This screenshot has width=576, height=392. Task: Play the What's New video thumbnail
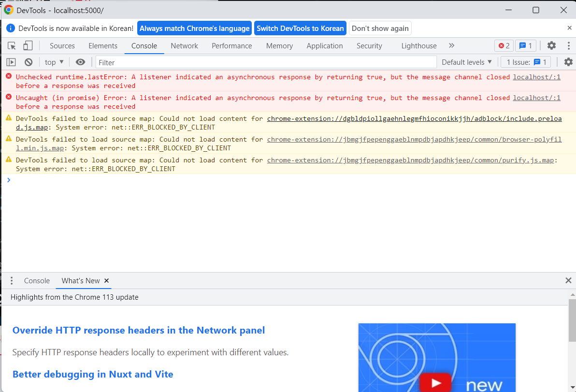(437, 358)
